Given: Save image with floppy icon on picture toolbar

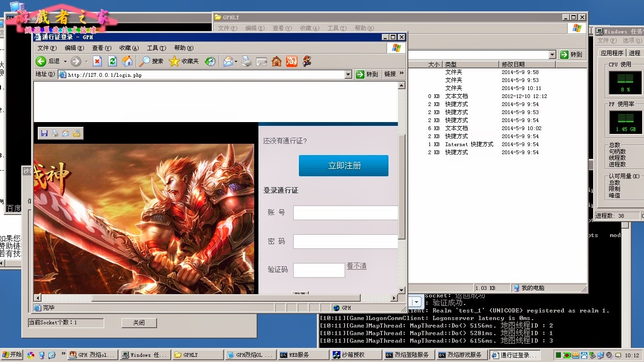Looking at the screenshot, I should (x=44, y=133).
